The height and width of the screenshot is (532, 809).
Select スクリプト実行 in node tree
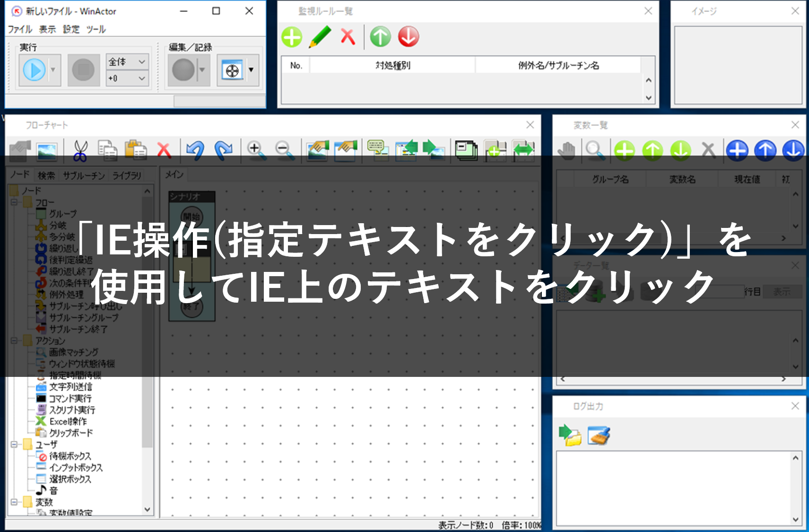click(x=72, y=410)
